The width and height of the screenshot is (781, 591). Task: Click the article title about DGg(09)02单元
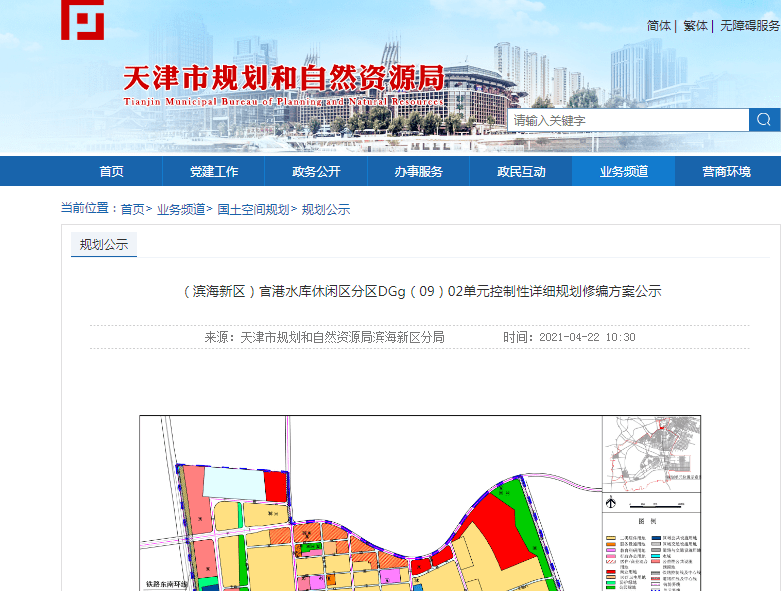421,291
